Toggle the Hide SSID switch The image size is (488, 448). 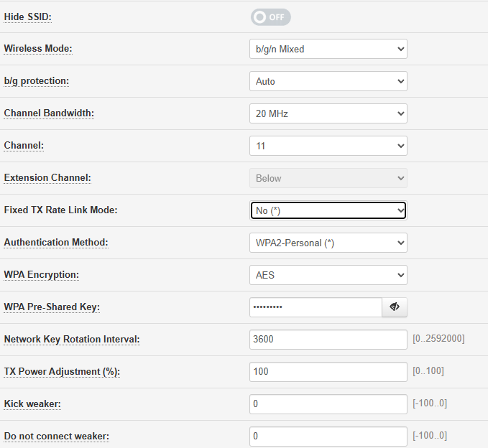270,17
